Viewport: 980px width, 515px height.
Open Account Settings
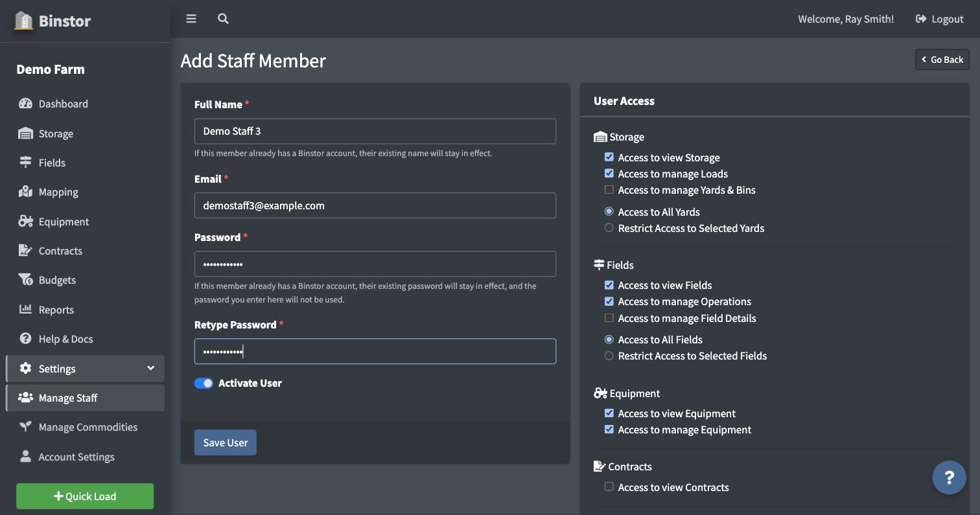[85, 457]
